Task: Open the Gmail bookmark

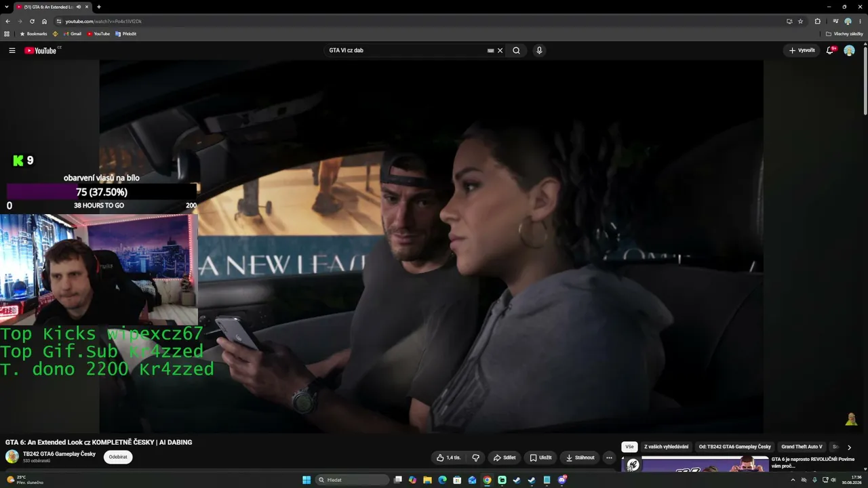Action: point(73,34)
